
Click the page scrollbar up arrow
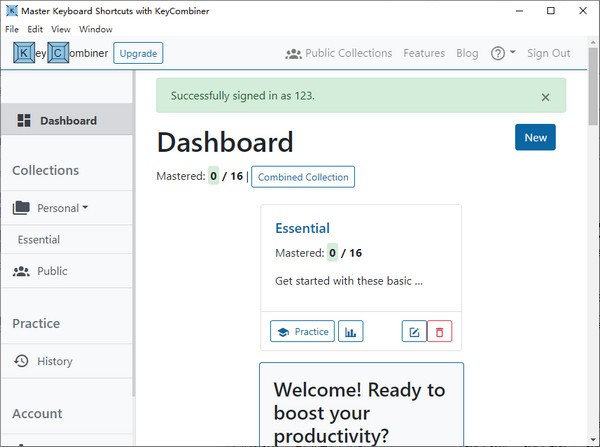click(x=593, y=41)
